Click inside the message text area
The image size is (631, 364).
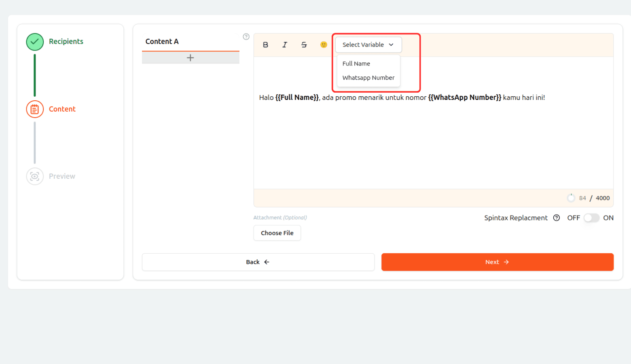point(433,142)
